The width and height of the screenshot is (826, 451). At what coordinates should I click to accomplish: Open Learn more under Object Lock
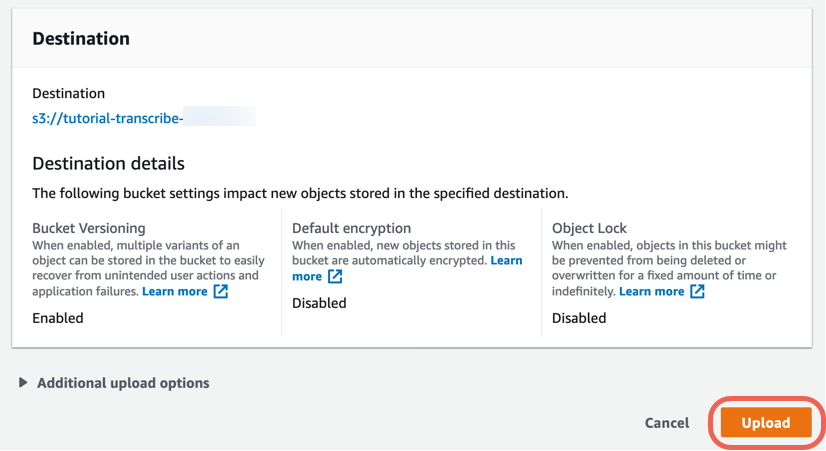pos(651,291)
